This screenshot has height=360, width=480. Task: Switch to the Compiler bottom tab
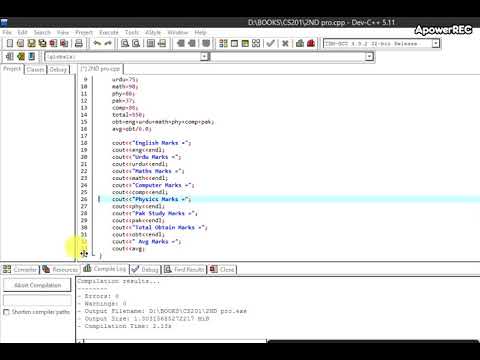click(x=20, y=269)
